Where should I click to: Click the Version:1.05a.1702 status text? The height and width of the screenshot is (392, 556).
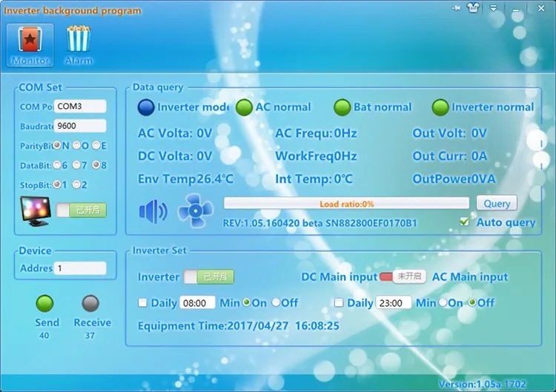click(483, 384)
